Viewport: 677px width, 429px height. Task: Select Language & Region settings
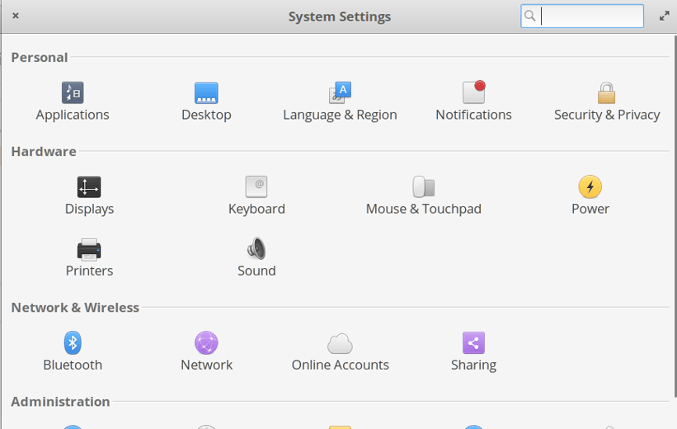340,93
